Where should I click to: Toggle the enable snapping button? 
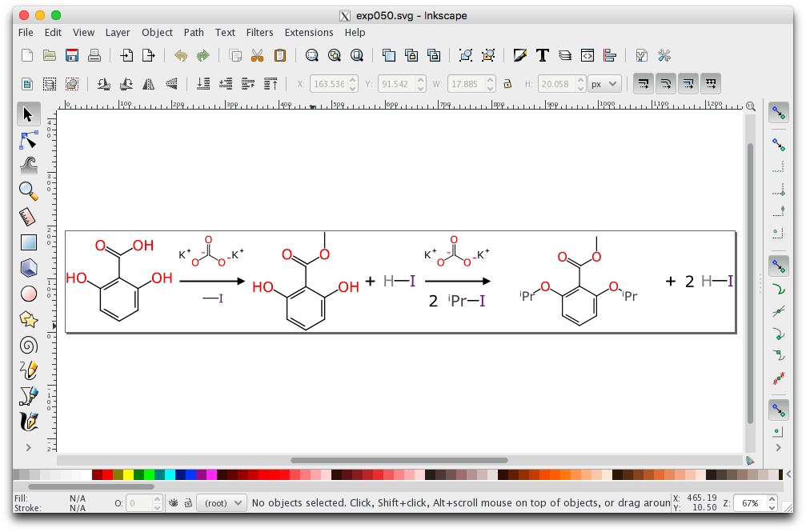click(776, 114)
